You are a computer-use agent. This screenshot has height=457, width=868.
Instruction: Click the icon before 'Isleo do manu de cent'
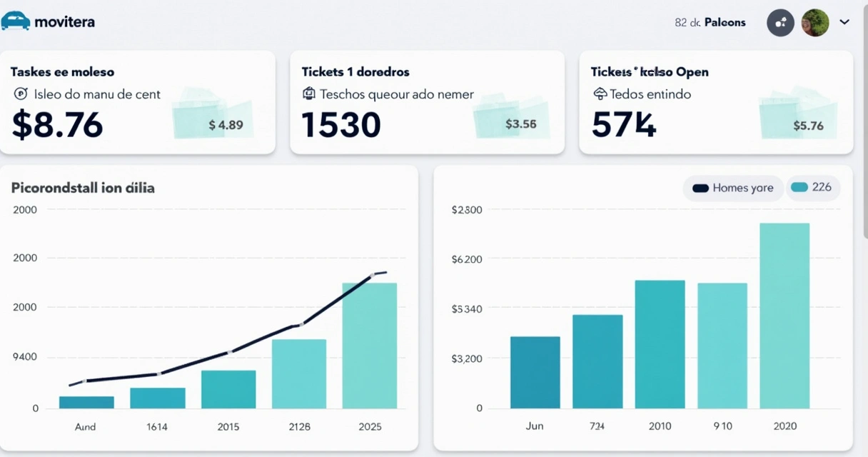click(x=20, y=94)
